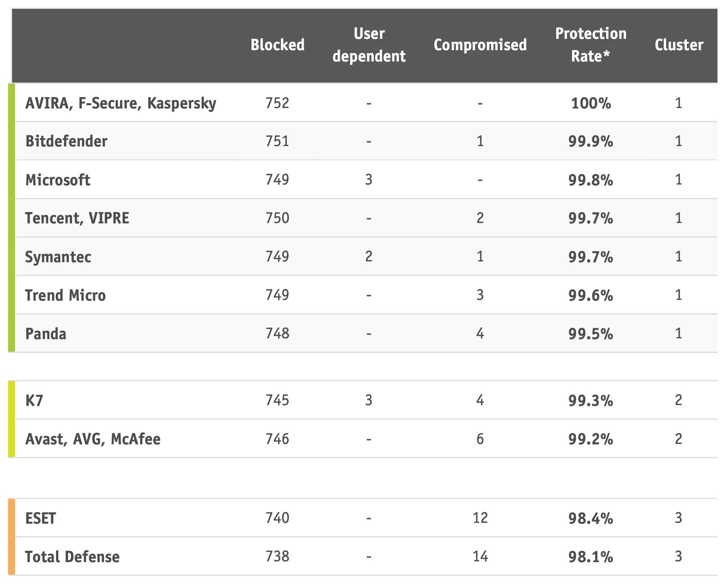Click the Cluster column header
This screenshot has width=728, height=586.
click(679, 45)
